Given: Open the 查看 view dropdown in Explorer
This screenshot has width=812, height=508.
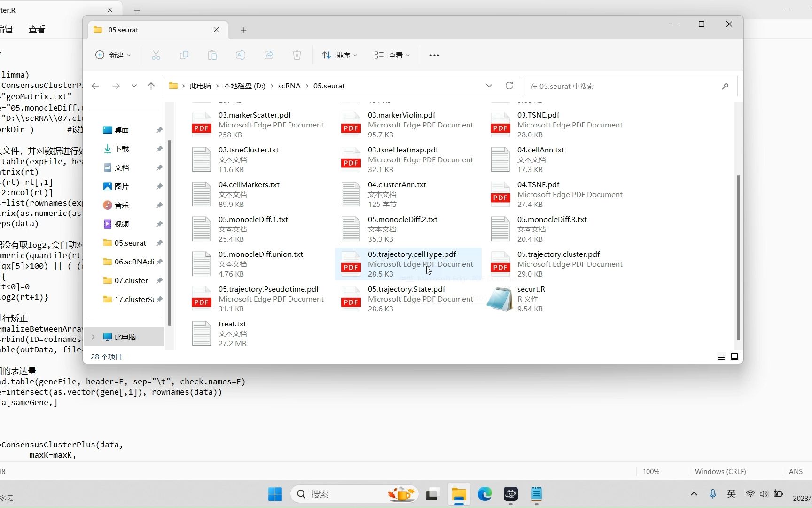Looking at the screenshot, I should coord(392,56).
